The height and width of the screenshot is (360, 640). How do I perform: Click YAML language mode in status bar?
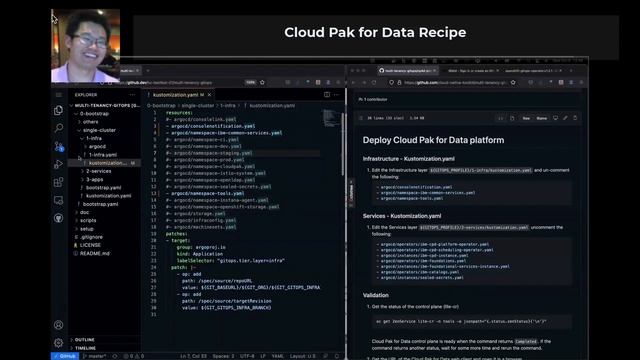pos(278,356)
